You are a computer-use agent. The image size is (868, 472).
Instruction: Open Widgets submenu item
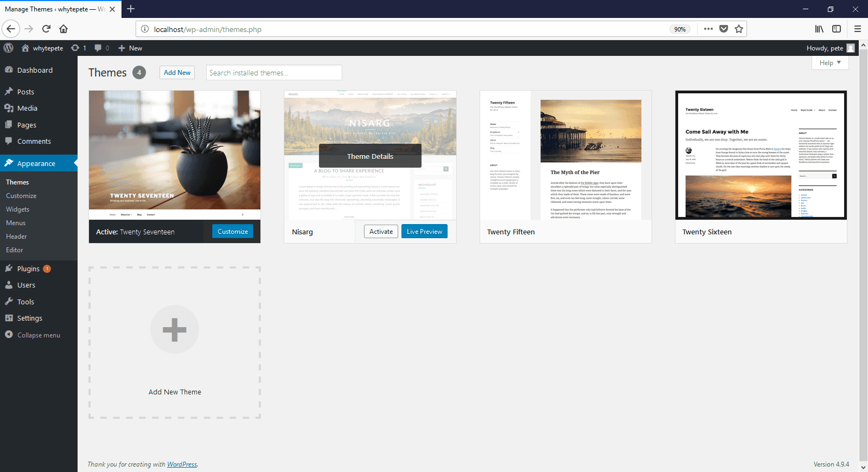point(18,209)
